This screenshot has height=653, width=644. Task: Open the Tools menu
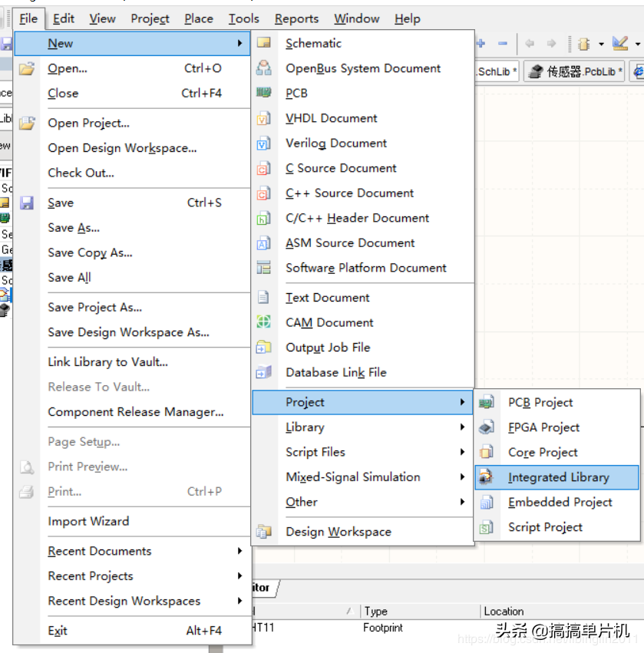[243, 18]
